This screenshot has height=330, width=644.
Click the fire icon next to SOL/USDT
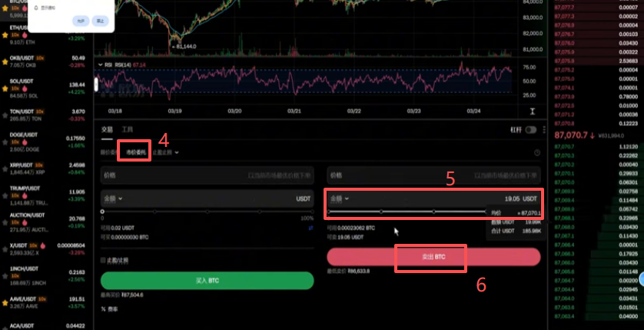pyautogui.click(x=25, y=88)
